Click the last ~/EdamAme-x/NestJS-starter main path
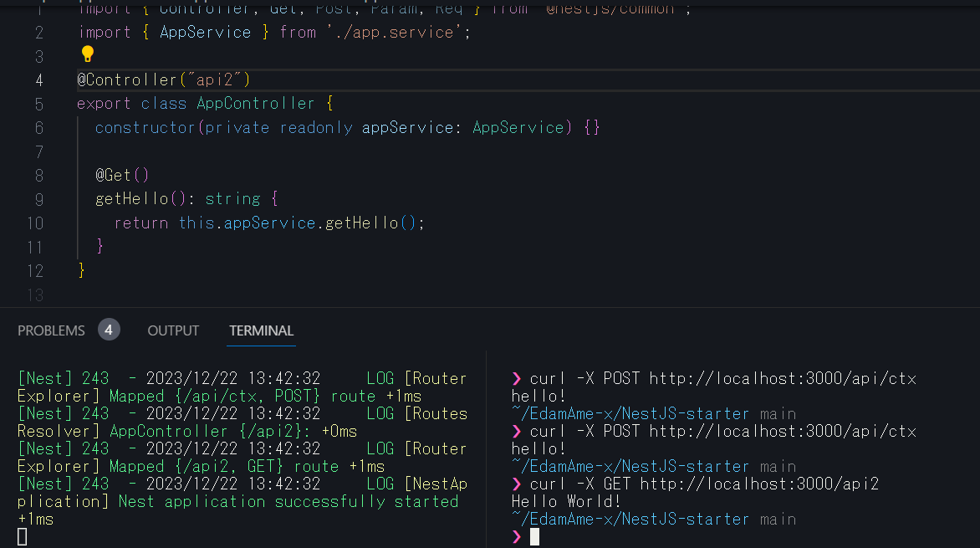 point(654,520)
